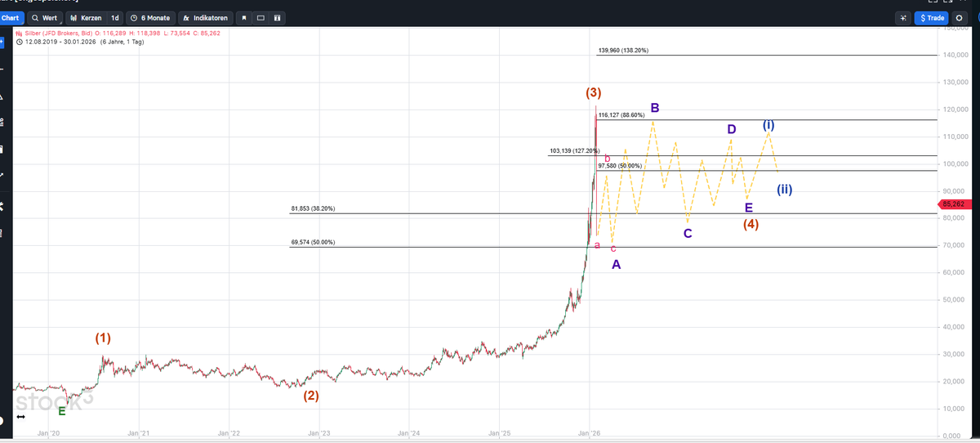
Task: Select the red (2) wave label
Action: [x=311, y=396]
